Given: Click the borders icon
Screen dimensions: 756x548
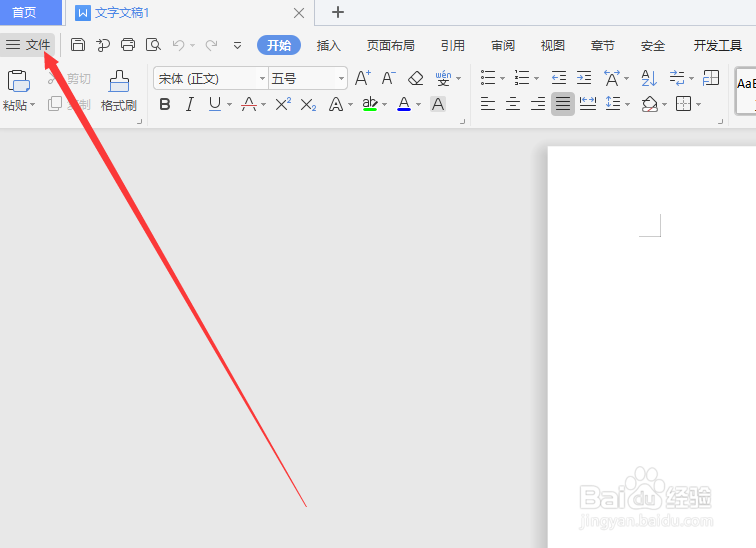Looking at the screenshot, I should pos(684,104).
